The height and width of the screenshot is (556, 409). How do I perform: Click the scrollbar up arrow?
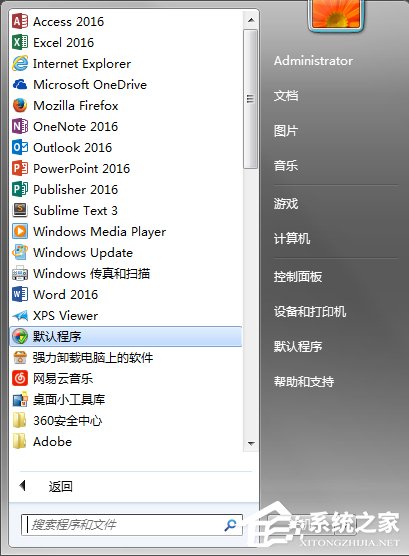pos(251,20)
